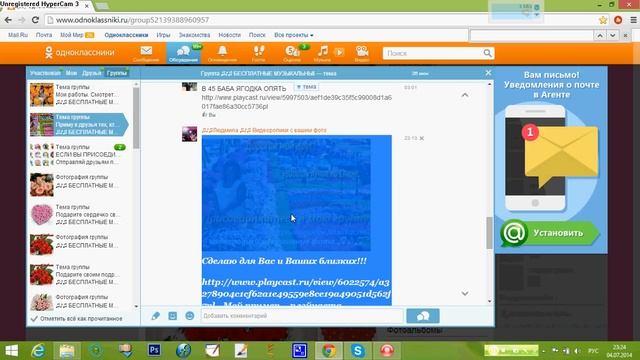This screenshot has height=360, width=640.
Task: Click the author name Людмила Видеоролики с вашим фото
Action: pos(264,130)
